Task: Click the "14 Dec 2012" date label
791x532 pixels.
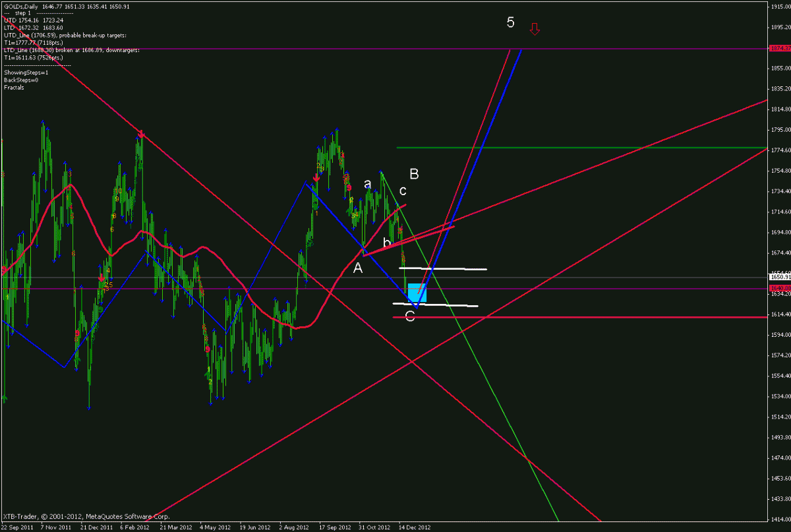Action: (x=415, y=527)
